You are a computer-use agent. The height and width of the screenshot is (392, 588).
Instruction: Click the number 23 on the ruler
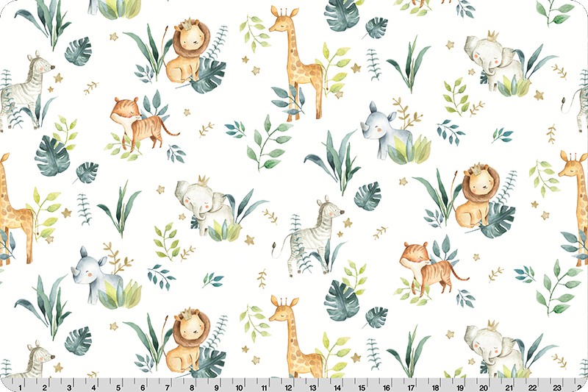point(555,385)
